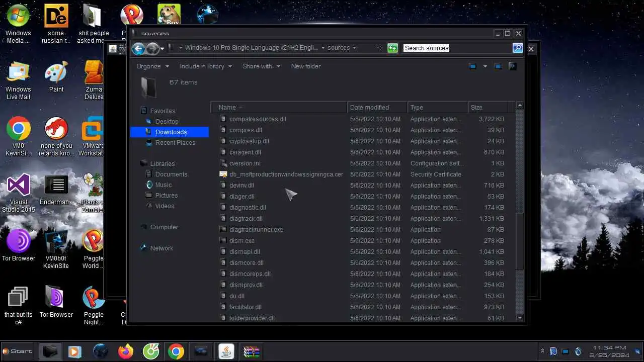Open Include in library menu
The width and height of the screenshot is (644, 362).
[x=206, y=66]
